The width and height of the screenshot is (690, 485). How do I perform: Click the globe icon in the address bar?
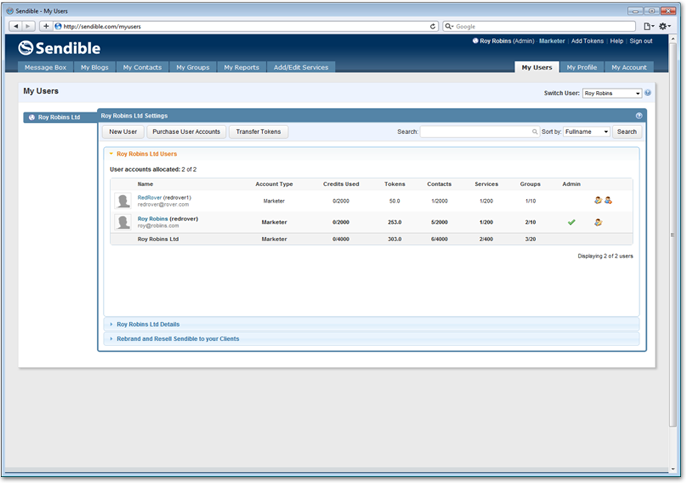tap(58, 26)
